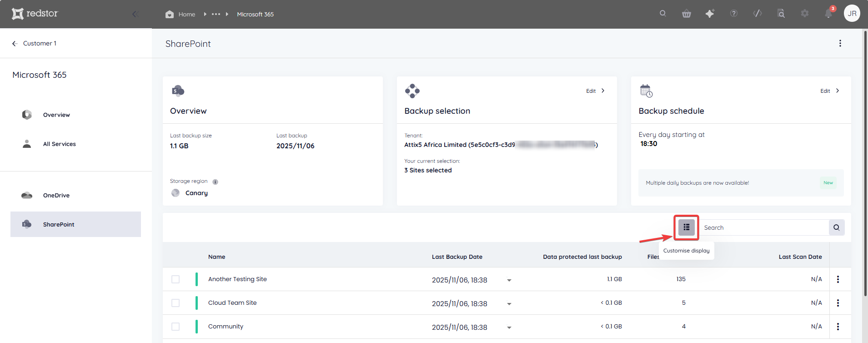868x343 pixels.
Task: Open the Customise display button
Action: (x=687, y=227)
